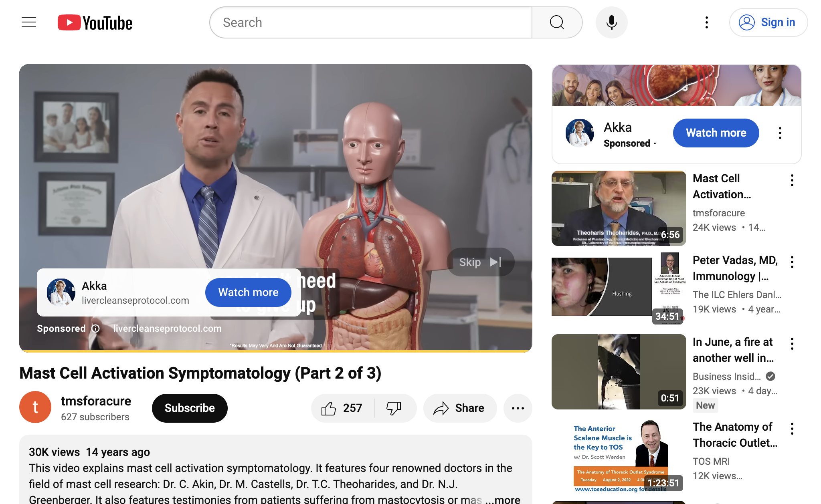The height and width of the screenshot is (504, 821).
Task: Dislike the video with thumbs down
Action: tap(394, 408)
